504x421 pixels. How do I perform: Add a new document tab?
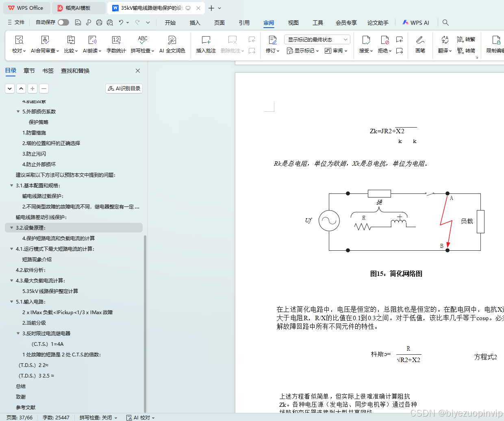[211, 8]
